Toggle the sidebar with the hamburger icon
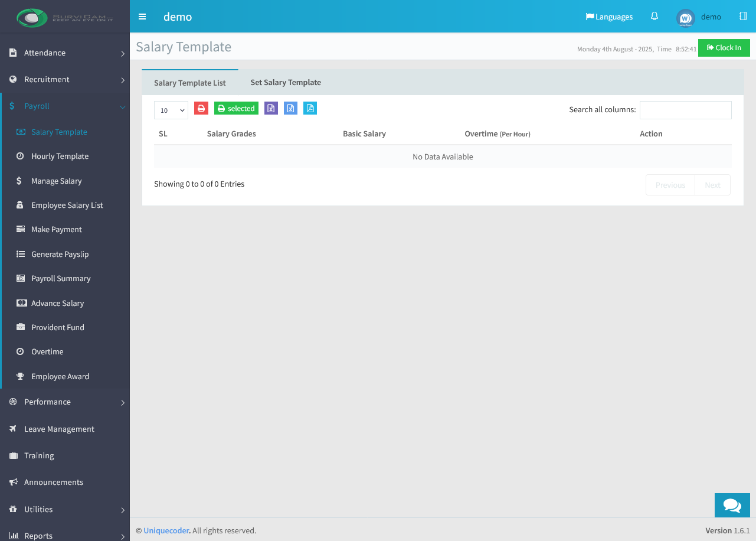The height and width of the screenshot is (541, 756). (142, 17)
